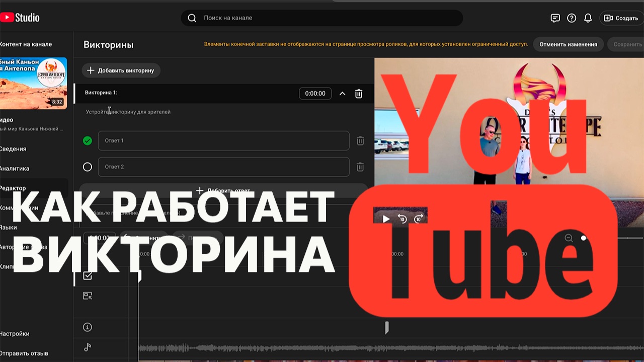This screenshot has height=362, width=644.
Task: Open 'Редактор' in the sidebar
Action: (x=13, y=188)
